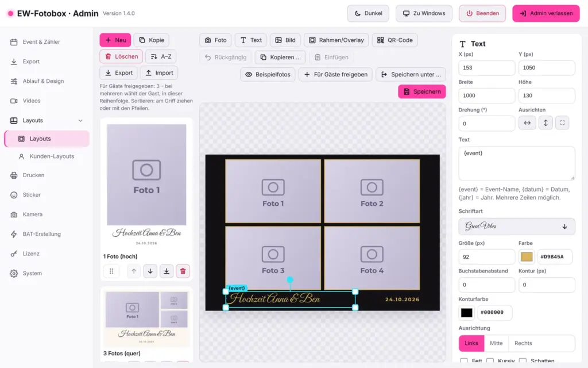This screenshot has height=368, width=588.
Task: Open the Kopieren ... option
Action: click(x=280, y=57)
